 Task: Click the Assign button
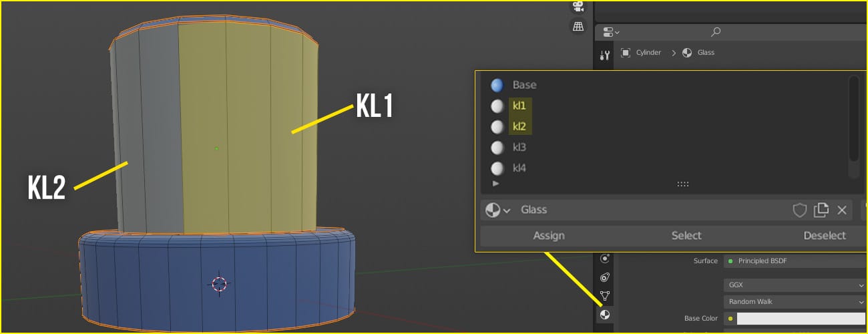549,236
